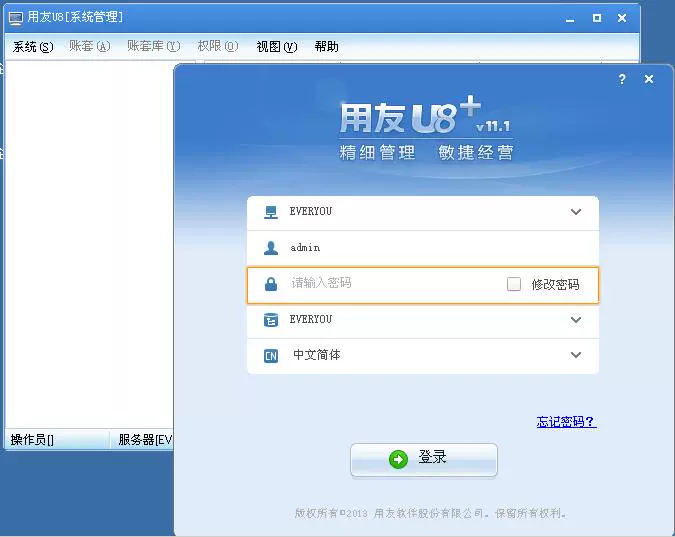Open the 中文简体 language dropdown

pyautogui.click(x=576, y=355)
